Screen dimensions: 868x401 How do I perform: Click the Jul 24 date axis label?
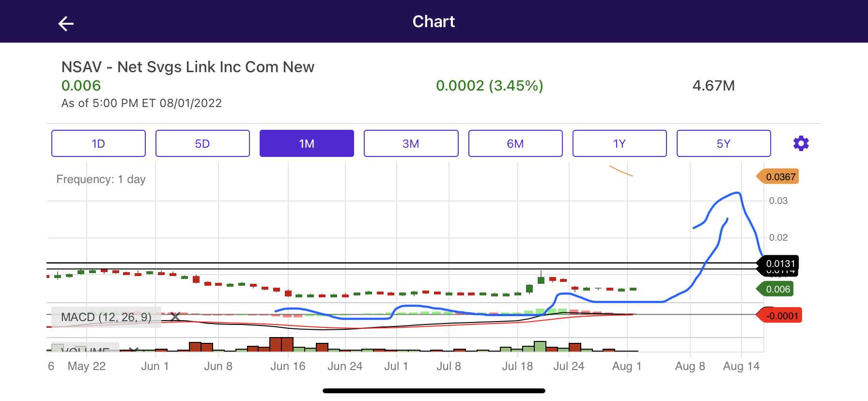[x=569, y=366]
